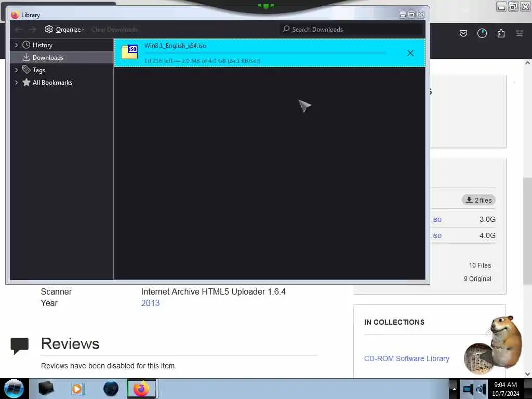Select Downloads in the Library sidebar
Image resolution: width=532 pixels, height=399 pixels.
(62, 57)
